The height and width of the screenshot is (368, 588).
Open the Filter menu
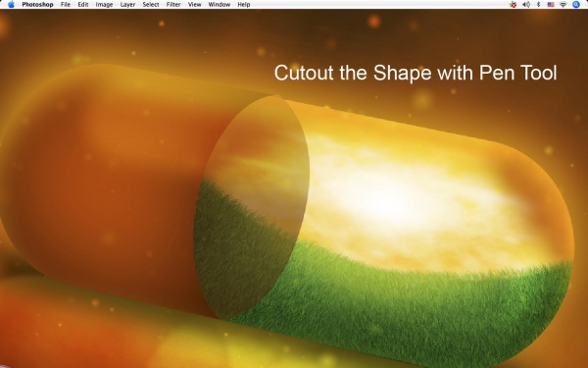pyautogui.click(x=173, y=5)
